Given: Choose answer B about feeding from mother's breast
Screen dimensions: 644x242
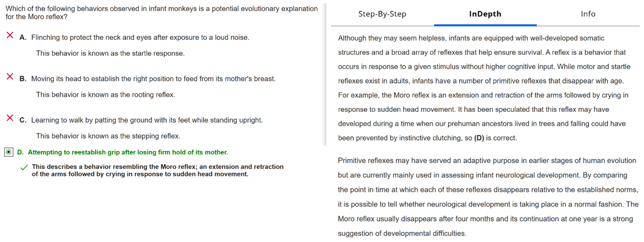Looking at the screenshot, I should (x=153, y=79).
